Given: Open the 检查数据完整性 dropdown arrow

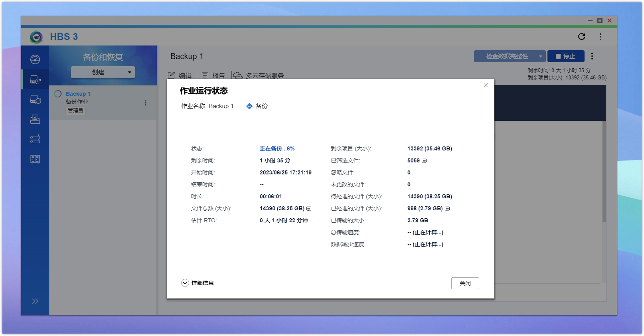Looking at the screenshot, I should coord(540,56).
